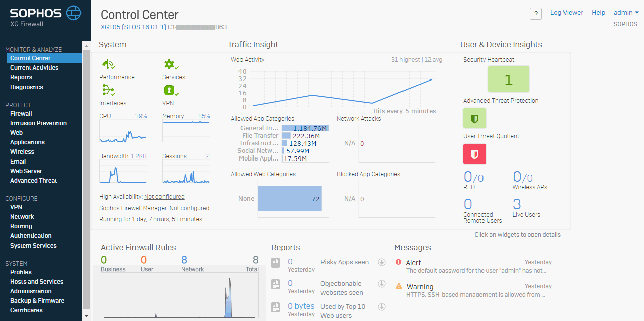
Task: Click the help question mark button
Action: (536, 14)
